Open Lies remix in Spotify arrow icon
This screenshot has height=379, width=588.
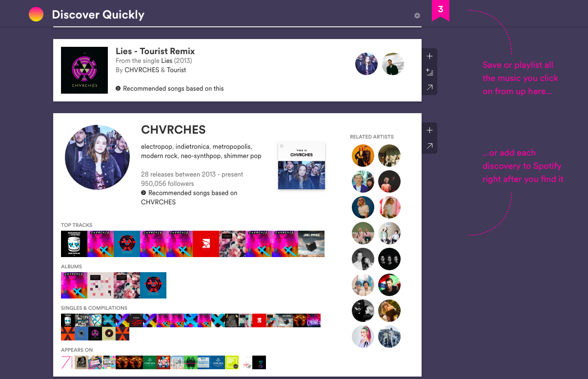[x=429, y=88]
